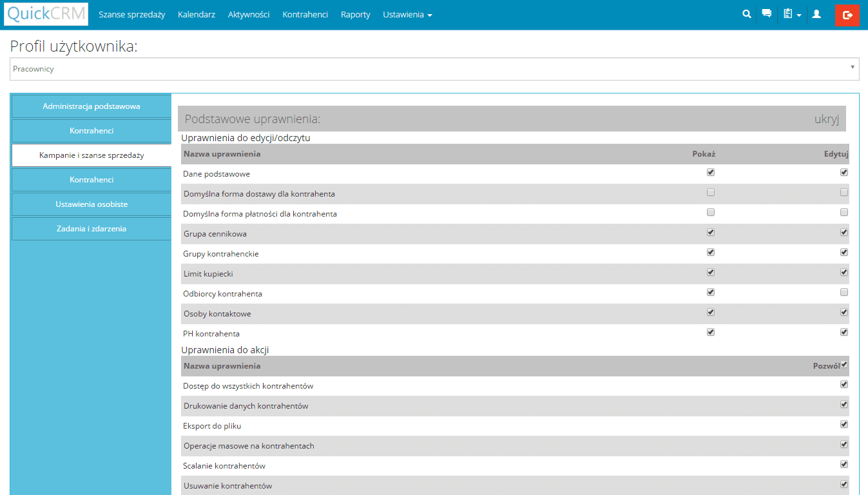
Task: Click the search magnifier icon
Action: (x=747, y=14)
